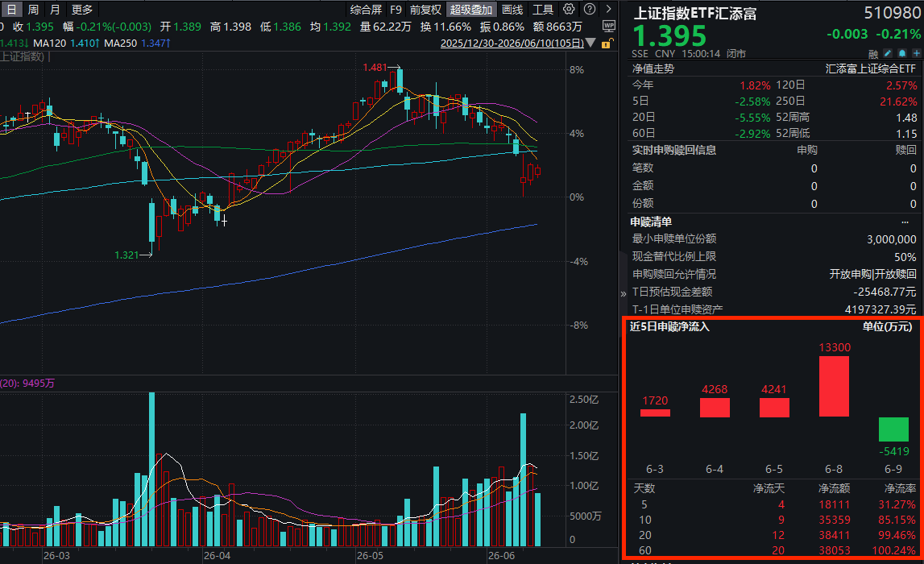Click the 净值走势 header
The height and width of the screenshot is (564, 924).
[653, 68]
